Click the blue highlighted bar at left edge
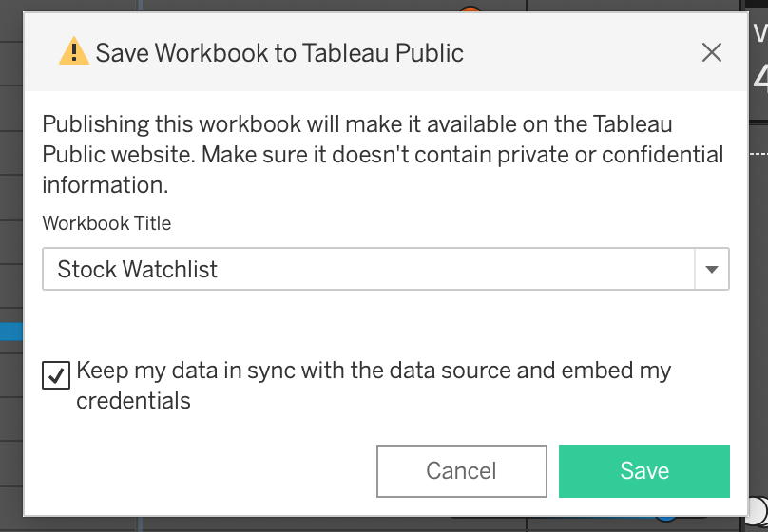This screenshot has width=768, height=532. click(x=11, y=332)
